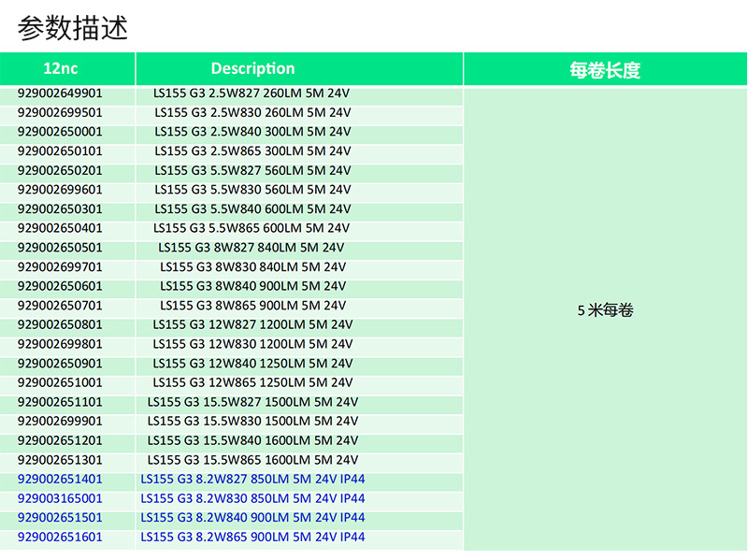
Task: Click description LS155 G3 5.5W830 560LM 5M 24V
Action: coord(252,190)
